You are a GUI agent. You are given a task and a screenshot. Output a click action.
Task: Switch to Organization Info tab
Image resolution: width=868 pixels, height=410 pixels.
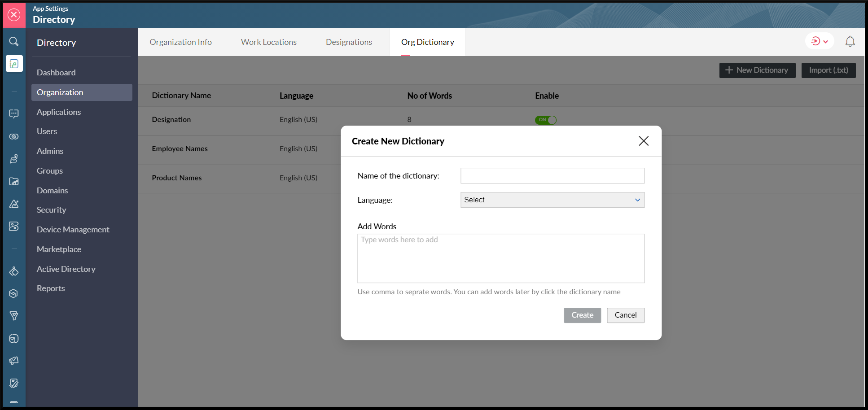click(x=180, y=42)
